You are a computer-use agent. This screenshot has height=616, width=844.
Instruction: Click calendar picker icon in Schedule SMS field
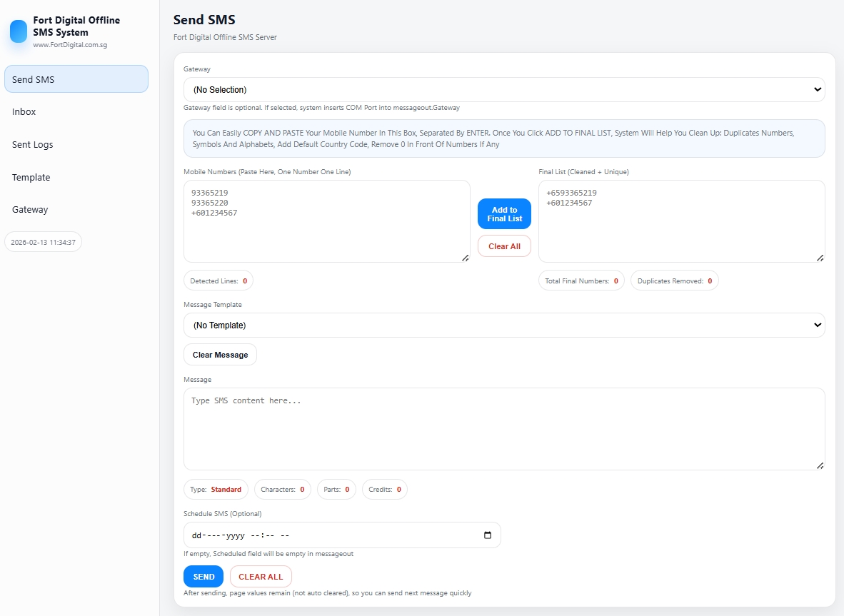pos(488,535)
